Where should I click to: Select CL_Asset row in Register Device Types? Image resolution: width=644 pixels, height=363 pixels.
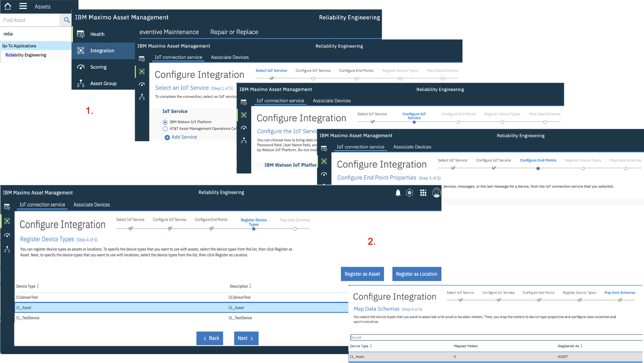[x=181, y=307]
